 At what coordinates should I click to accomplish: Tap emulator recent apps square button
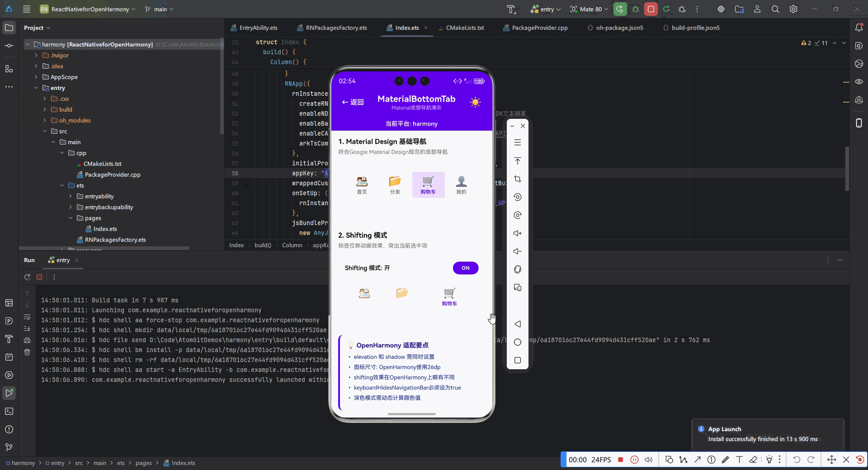coord(518,360)
